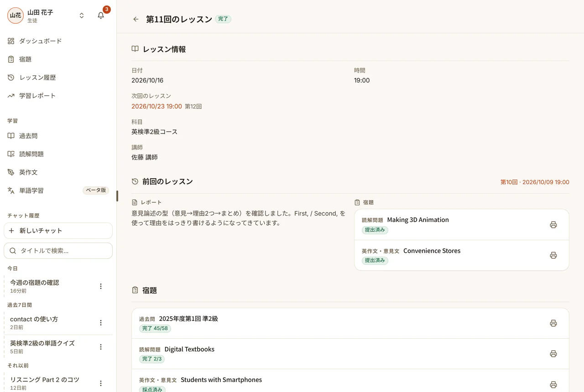The height and width of the screenshot is (392, 584).
Task: Open notifications bell with 3 badge
Action: pyautogui.click(x=101, y=15)
